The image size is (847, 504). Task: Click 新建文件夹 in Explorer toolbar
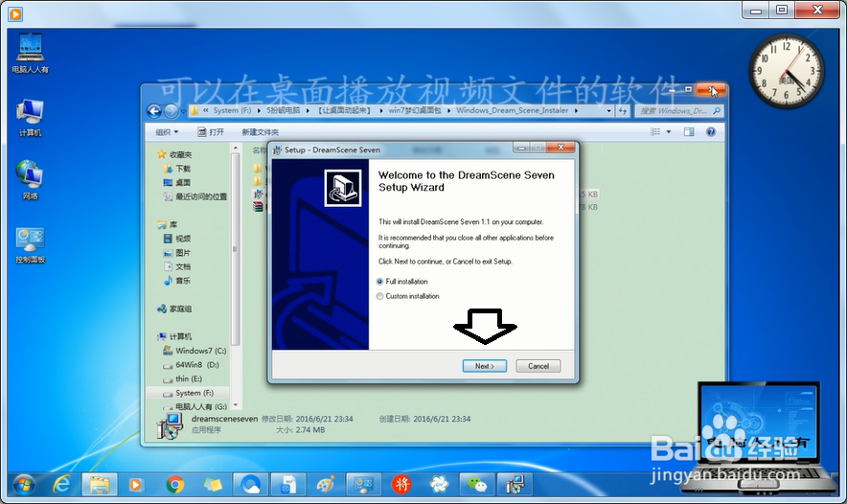coord(260,132)
